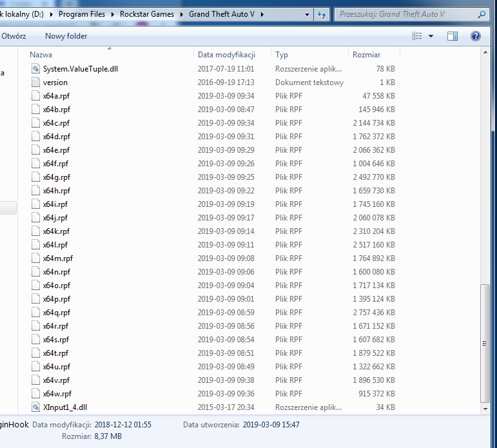Click the x64e.rpf file icon
497x448 pixels.
[36, 150]
